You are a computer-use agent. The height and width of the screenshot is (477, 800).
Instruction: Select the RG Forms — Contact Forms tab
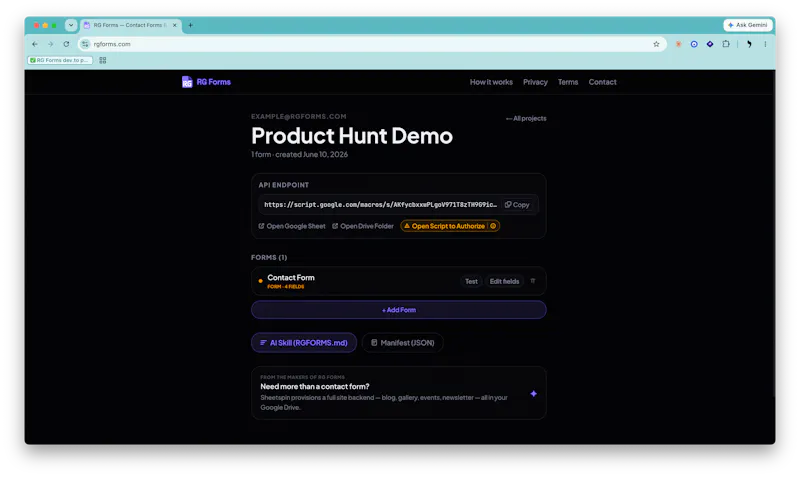[129, 25]
